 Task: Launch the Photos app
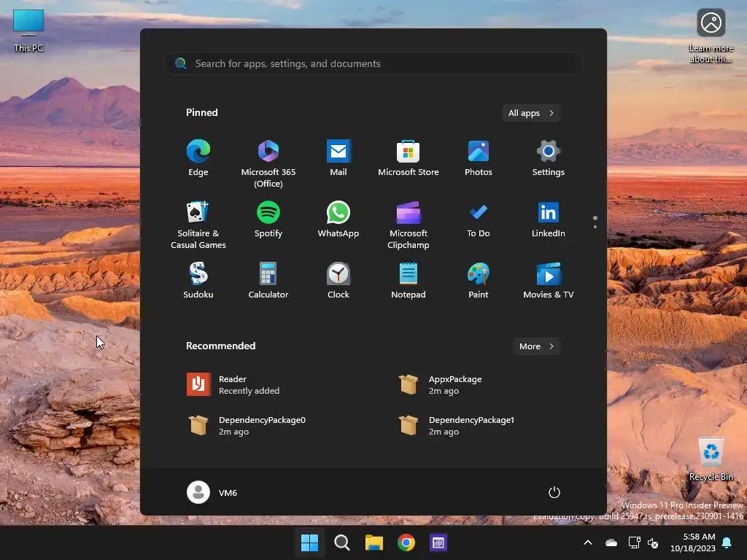click(x=479, y=158)
